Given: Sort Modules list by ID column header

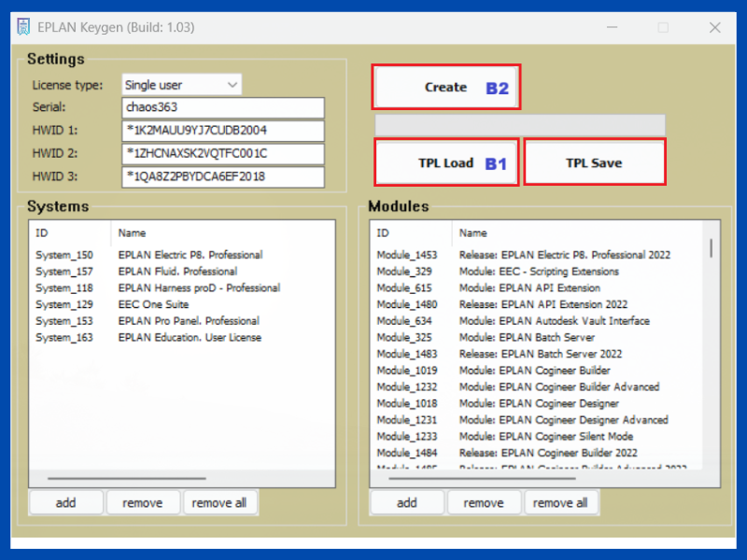Looking at the screenshot, I should point(383,232).
